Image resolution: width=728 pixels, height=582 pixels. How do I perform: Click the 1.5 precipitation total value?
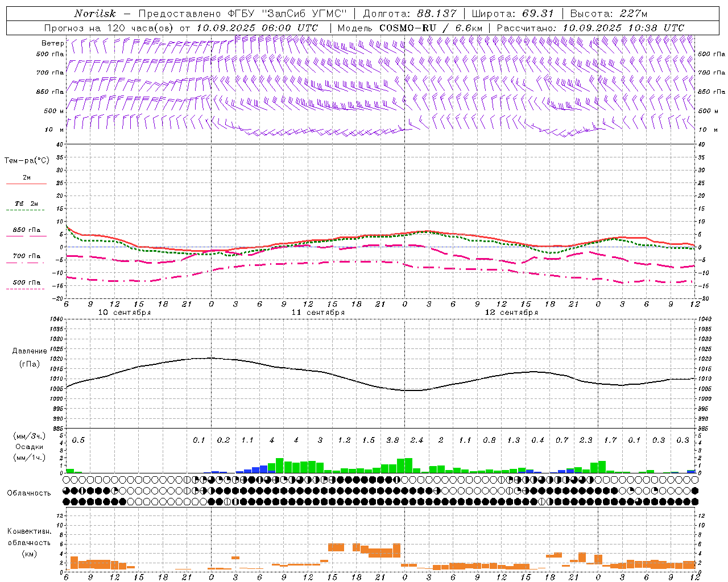point(368,440)
